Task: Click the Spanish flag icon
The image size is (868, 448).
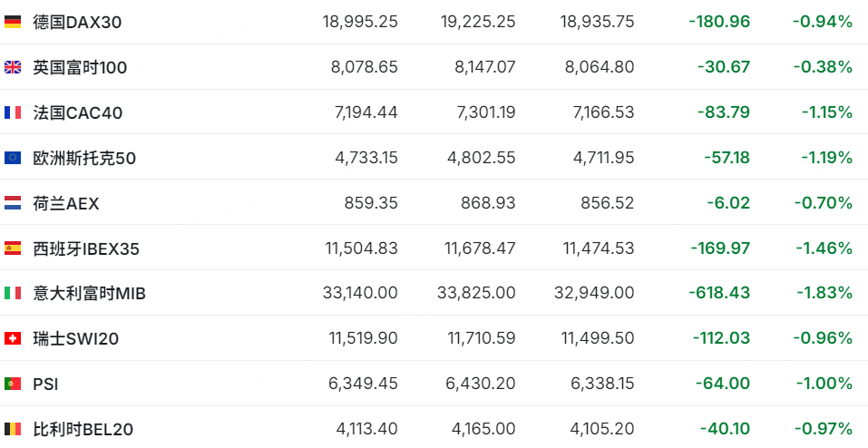Action: pyautogui.click(x=13, y=248)
